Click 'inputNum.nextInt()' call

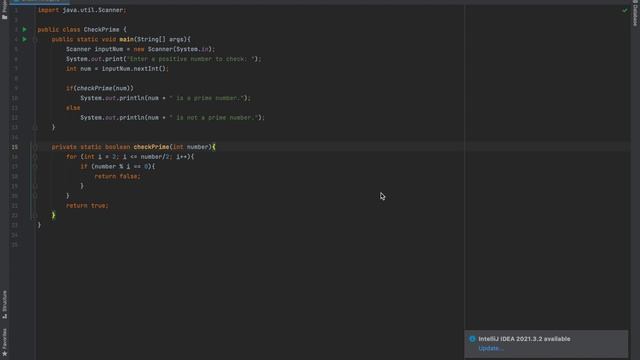[x=133, y=69]
